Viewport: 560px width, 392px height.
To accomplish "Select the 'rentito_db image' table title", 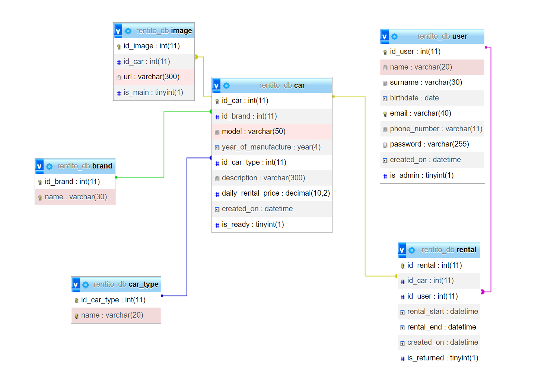I will click(x=164, y=30).
